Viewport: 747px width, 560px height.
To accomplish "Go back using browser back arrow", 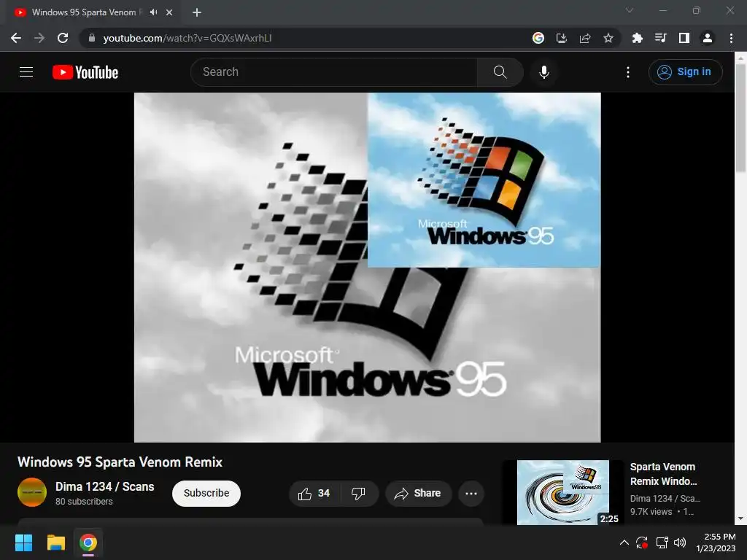I will (x=16, y=38).
